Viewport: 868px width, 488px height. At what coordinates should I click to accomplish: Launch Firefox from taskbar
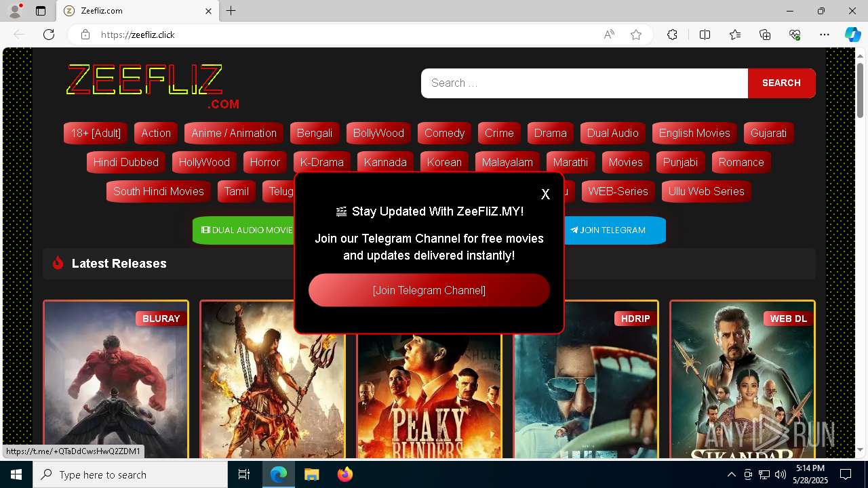coord(344,474)
